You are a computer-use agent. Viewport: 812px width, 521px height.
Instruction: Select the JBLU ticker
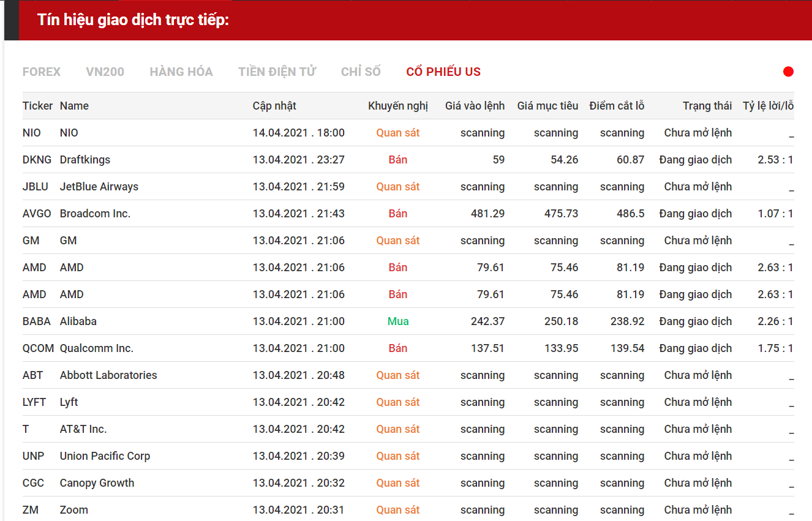click(x=36, y=187)
